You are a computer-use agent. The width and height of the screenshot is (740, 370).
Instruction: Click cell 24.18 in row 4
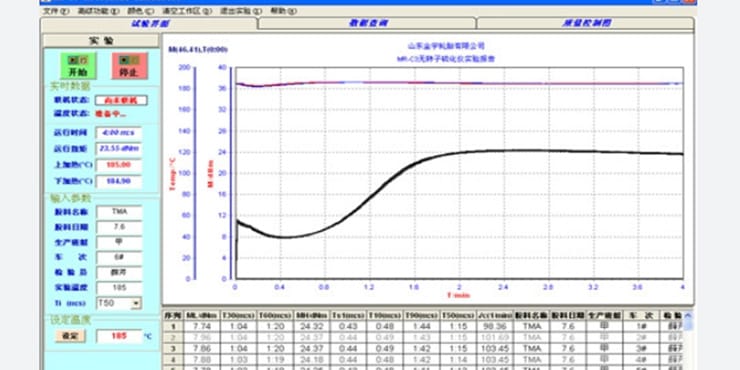[x=311, y=360]
